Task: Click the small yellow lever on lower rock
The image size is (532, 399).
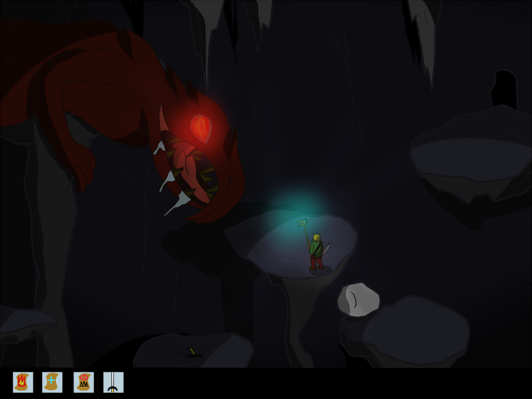Action: [x=192, y=351]
